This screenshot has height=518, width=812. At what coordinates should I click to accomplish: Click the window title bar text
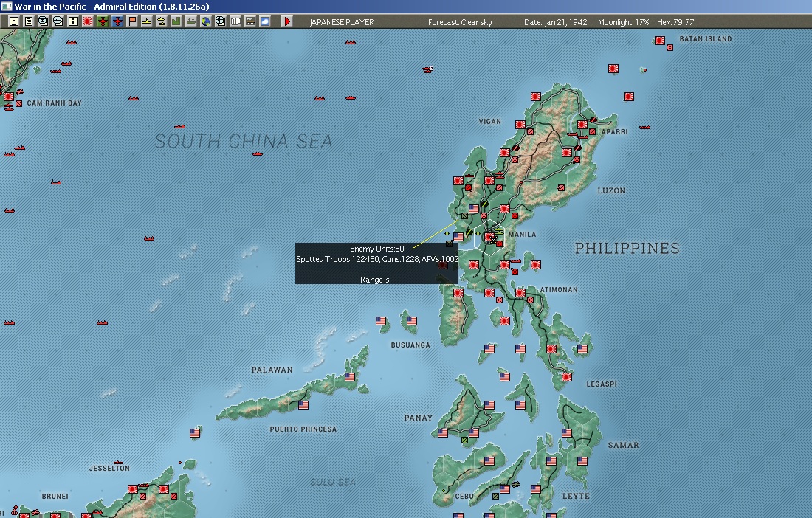[112, 7]
